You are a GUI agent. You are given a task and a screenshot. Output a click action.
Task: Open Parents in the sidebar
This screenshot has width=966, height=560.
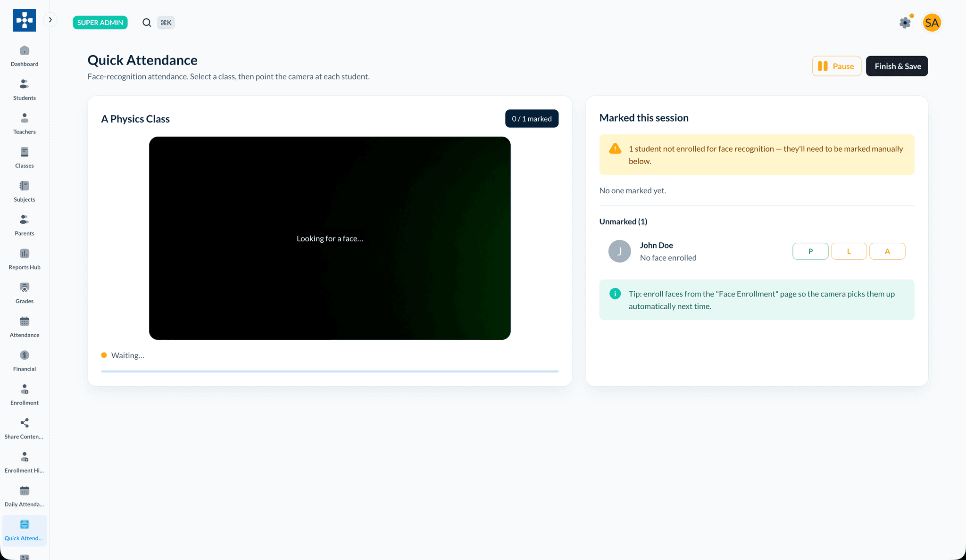coord(25,226)
